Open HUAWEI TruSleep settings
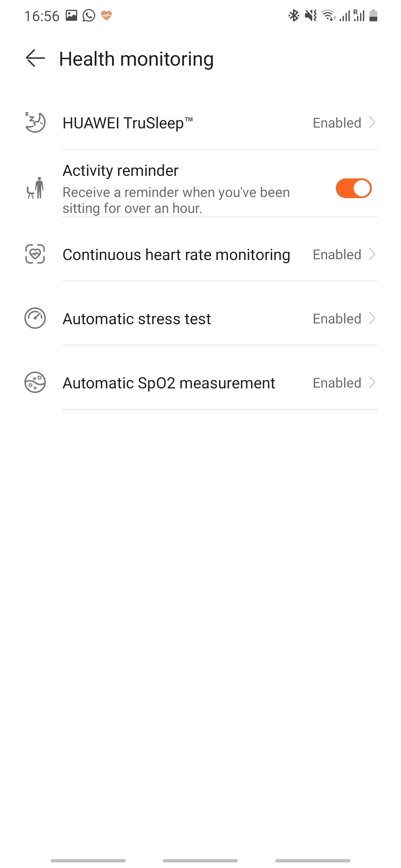The width and height of the screenshot is (401, 868). click(128, 123)
